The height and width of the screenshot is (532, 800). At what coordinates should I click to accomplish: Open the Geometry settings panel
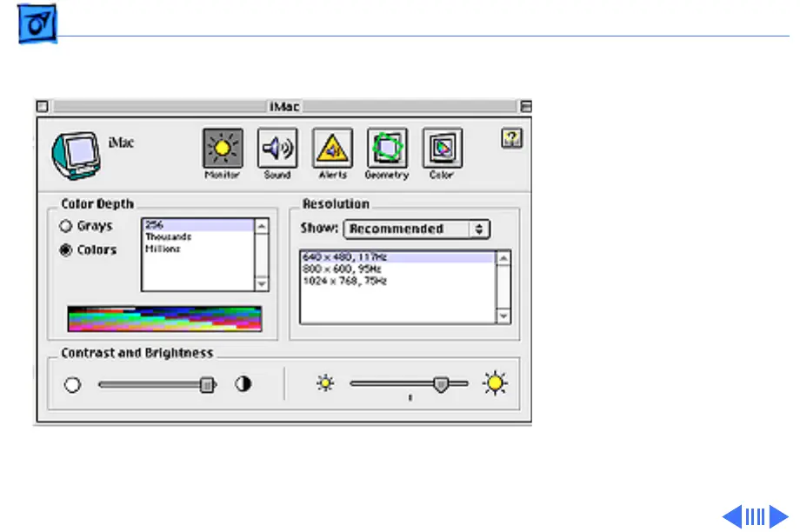pos(387,148)
